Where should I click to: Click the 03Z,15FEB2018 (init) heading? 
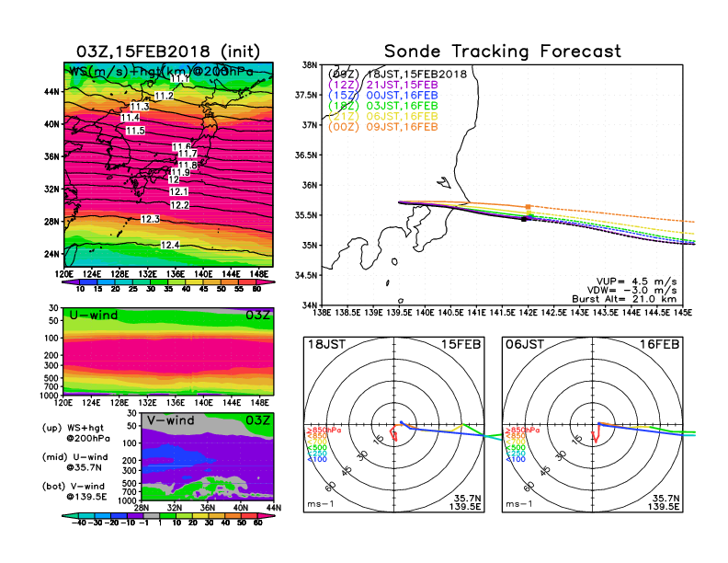point(168,51)
